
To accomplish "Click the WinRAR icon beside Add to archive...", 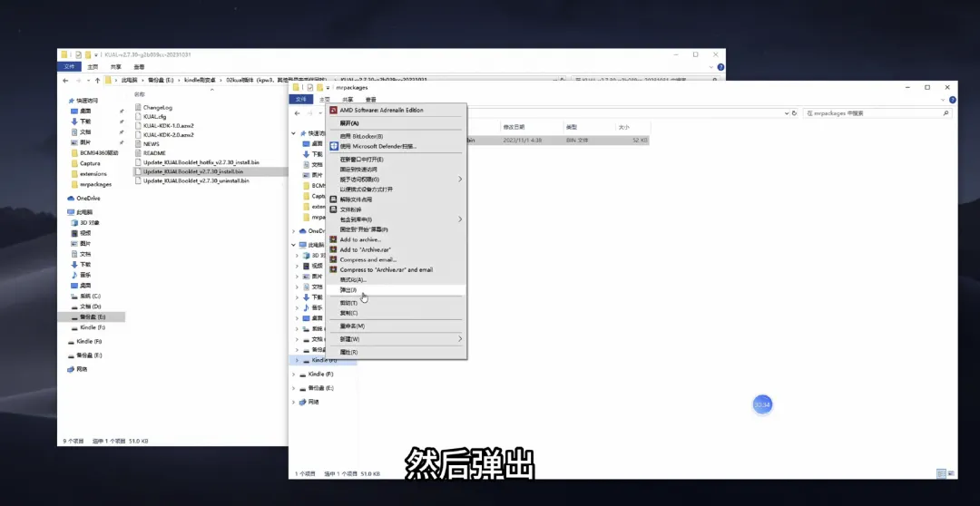I will pos(334,239).
